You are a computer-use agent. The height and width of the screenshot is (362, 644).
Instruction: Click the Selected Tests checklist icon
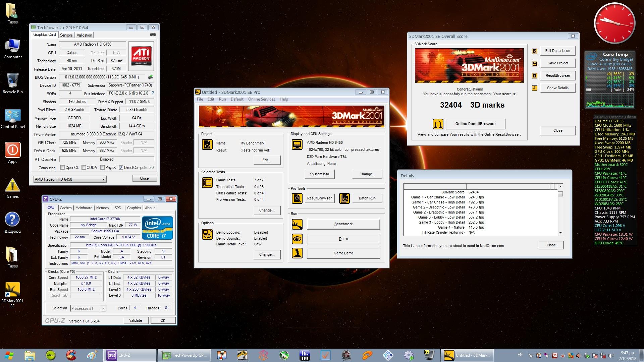[207, 183]
